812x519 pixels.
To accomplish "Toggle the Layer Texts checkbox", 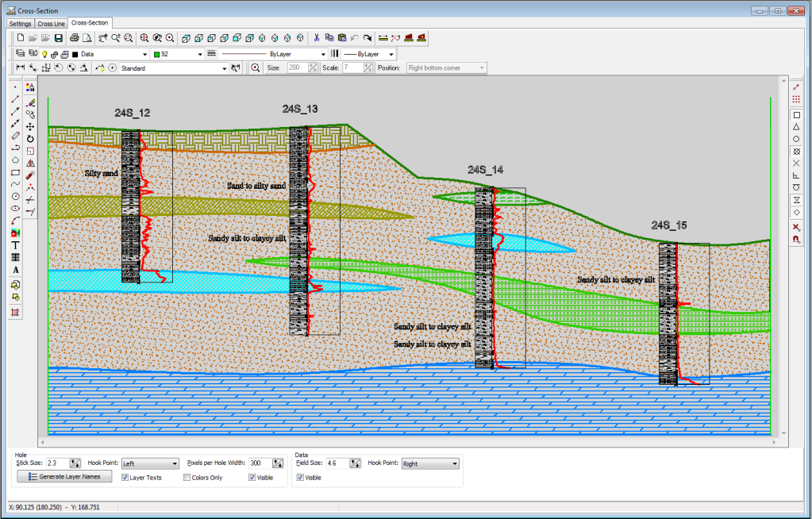I will (x=125, y=478).
